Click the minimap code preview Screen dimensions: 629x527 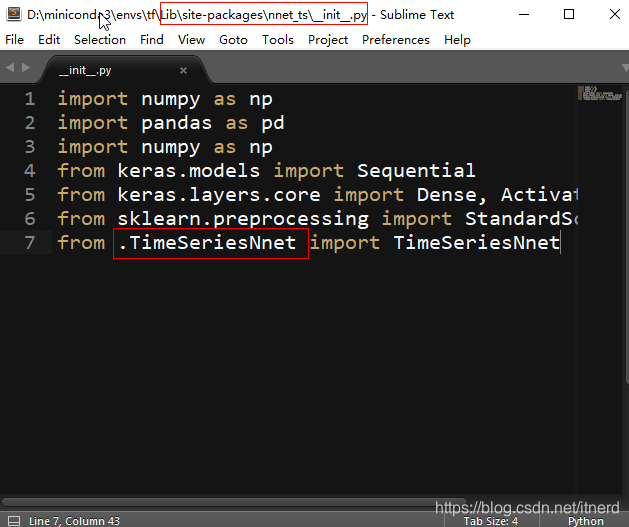(600, 93)
